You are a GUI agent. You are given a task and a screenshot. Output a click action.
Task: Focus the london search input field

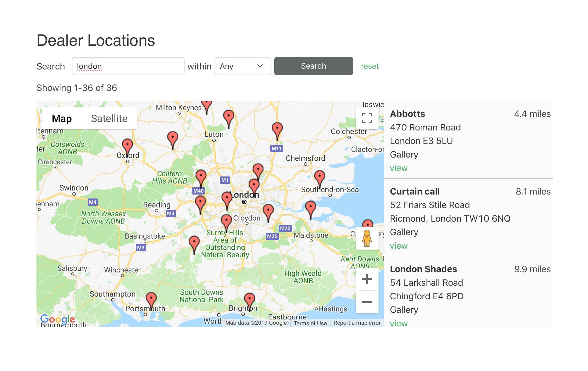tap(128, 66)
